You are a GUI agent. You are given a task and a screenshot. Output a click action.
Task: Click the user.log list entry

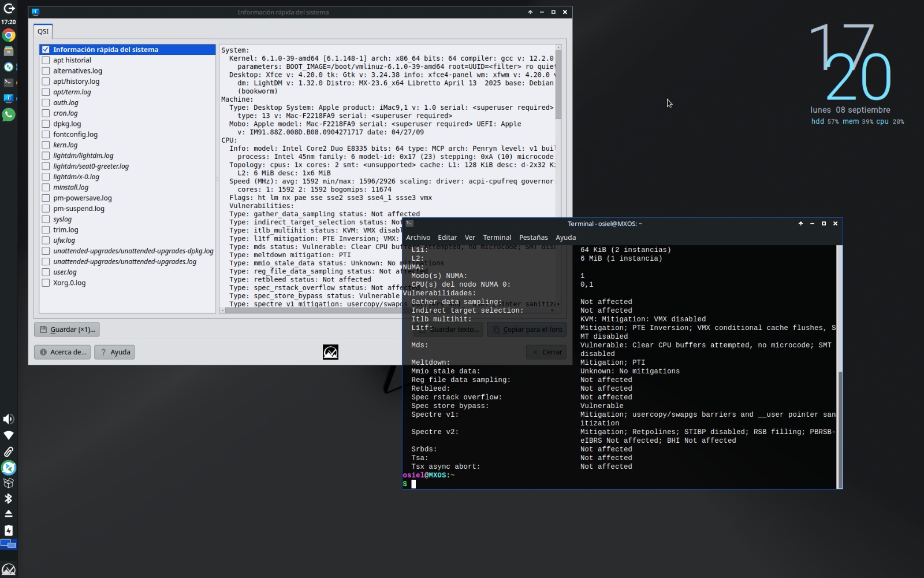pos(65,272)
